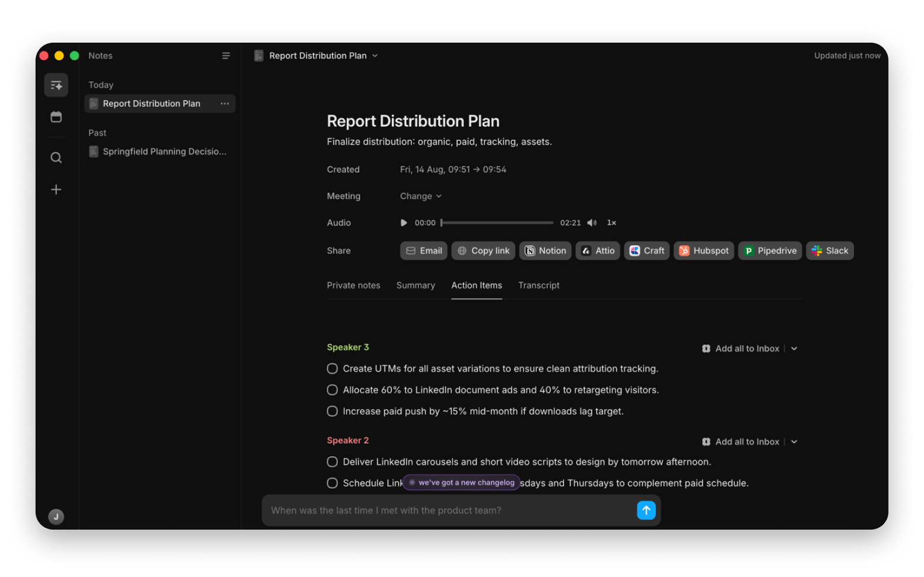Click the search icon in sidebar
This screenshot has height=577, width=924.
(56, 158)
